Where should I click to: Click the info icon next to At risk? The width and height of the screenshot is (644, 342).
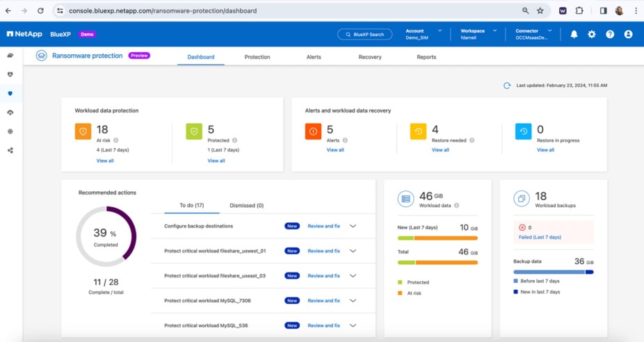point(116,140)
